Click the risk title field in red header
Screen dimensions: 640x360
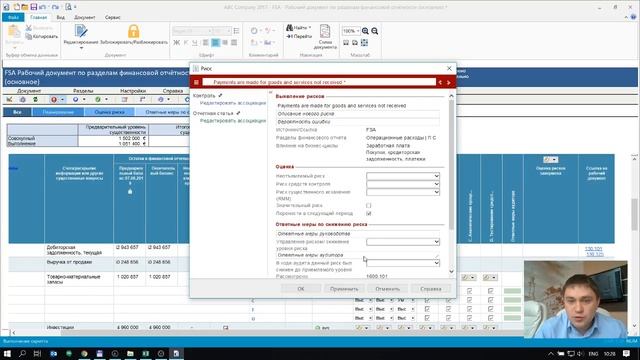[319, 82]
